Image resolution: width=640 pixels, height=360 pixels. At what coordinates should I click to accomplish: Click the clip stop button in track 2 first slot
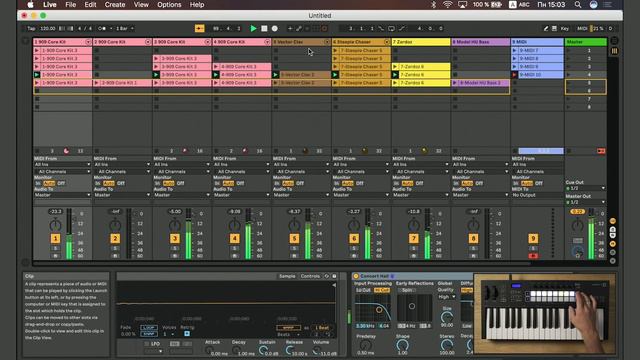[x=97, y=50]
